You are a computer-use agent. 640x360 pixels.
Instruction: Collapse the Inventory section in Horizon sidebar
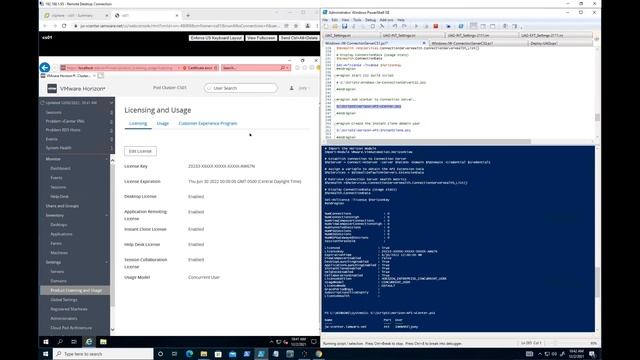point(107,215)
